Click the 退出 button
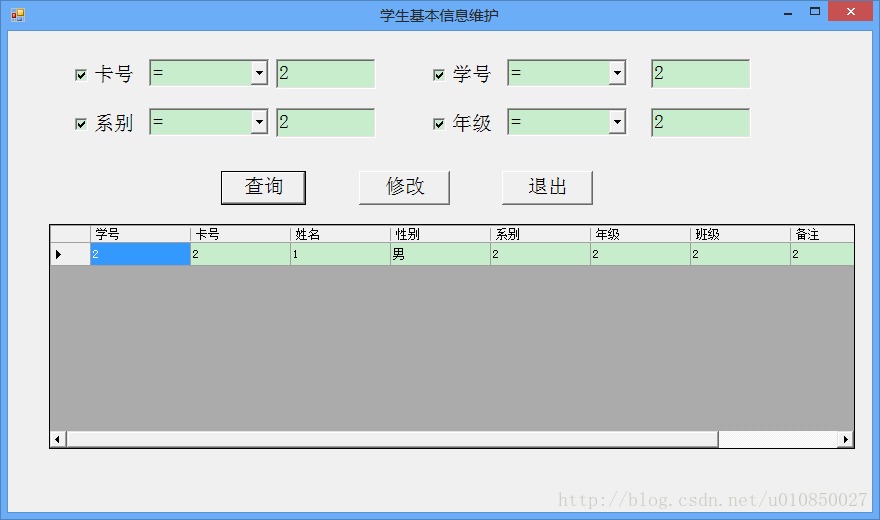This screenshot has width=880, height=520. click(547, 187)
